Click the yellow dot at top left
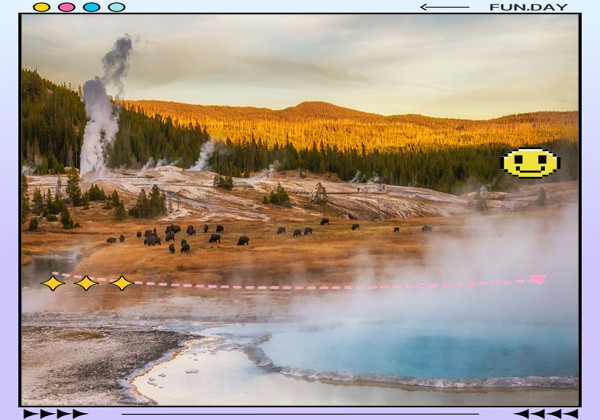600x420 pixels. pos(41,7)
